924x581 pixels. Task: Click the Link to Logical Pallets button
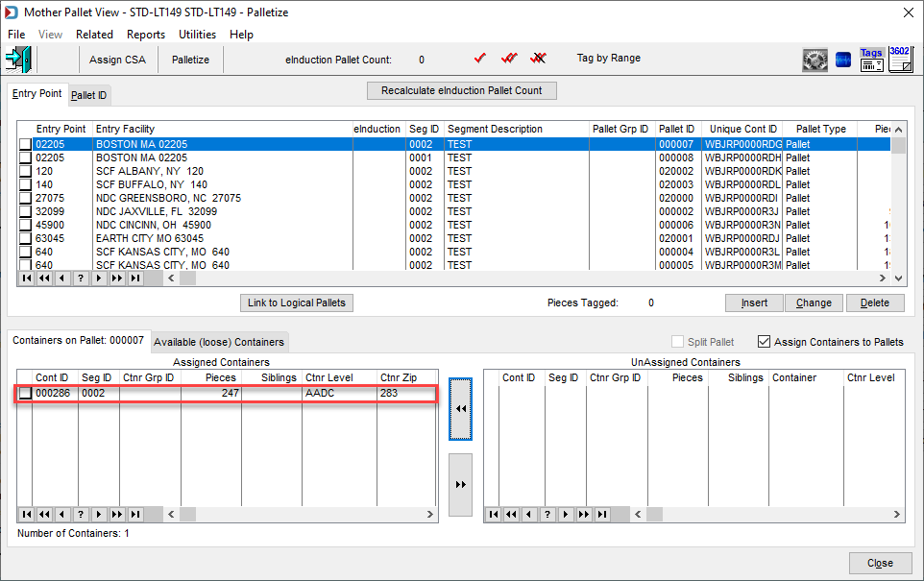click(x=297, y=303)
